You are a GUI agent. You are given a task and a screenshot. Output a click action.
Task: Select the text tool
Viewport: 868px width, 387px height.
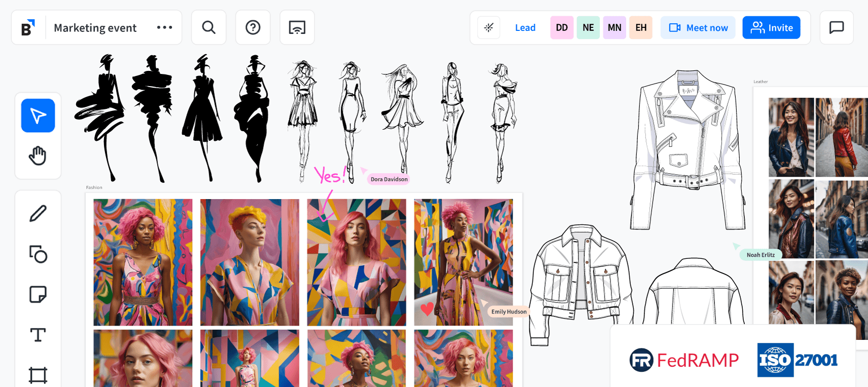click(38, 335)
